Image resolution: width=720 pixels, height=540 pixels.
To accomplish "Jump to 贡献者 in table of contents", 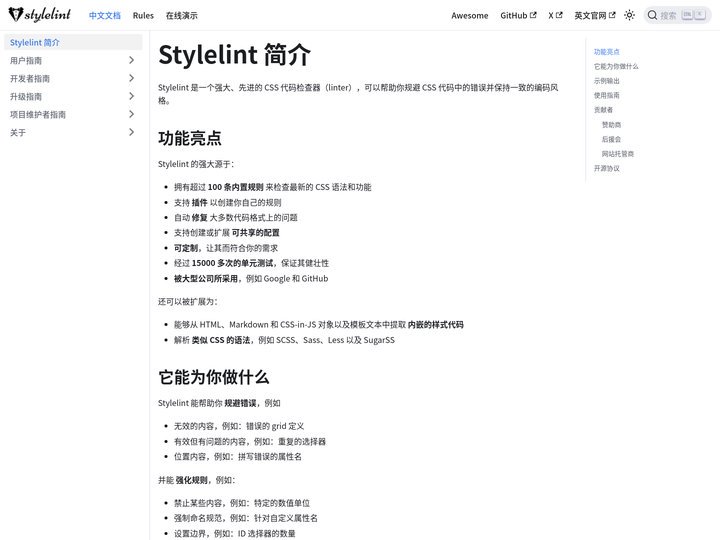I will point(603,110).
